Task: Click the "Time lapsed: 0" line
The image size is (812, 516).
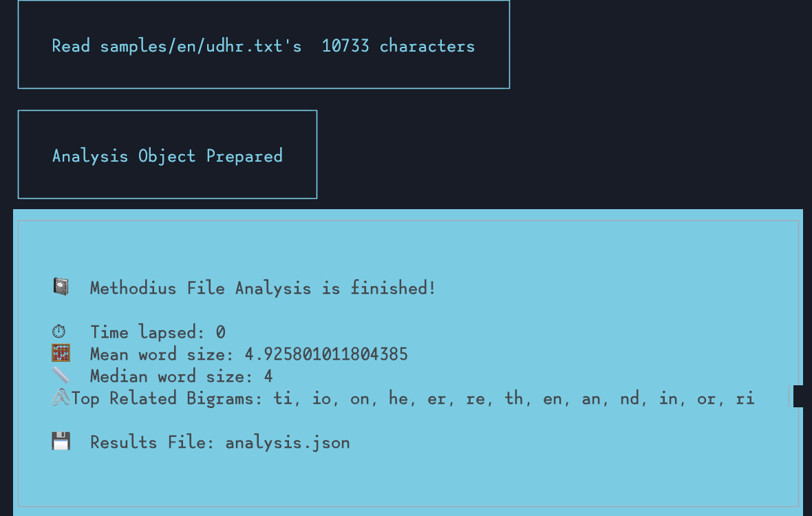Action: pyautogui.click(x=158, y=332)
